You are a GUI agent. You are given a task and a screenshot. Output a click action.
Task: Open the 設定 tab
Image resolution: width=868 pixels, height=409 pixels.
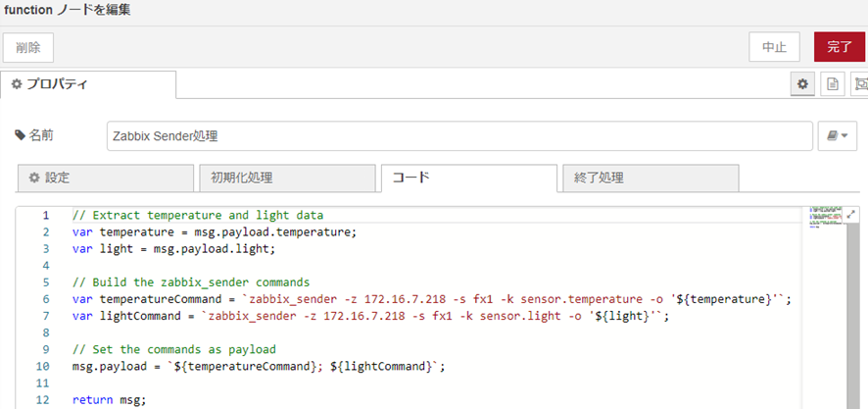[x=106, y=179]
